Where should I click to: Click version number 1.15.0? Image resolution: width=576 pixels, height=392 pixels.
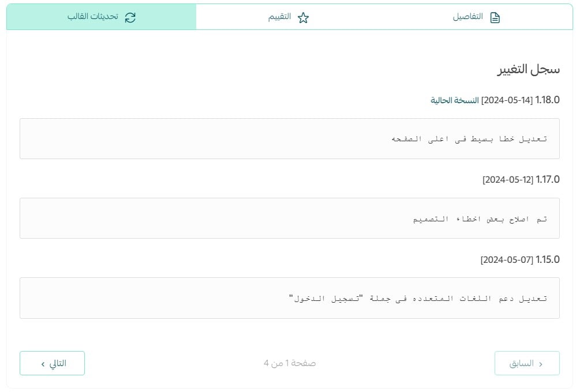[548, 259]
